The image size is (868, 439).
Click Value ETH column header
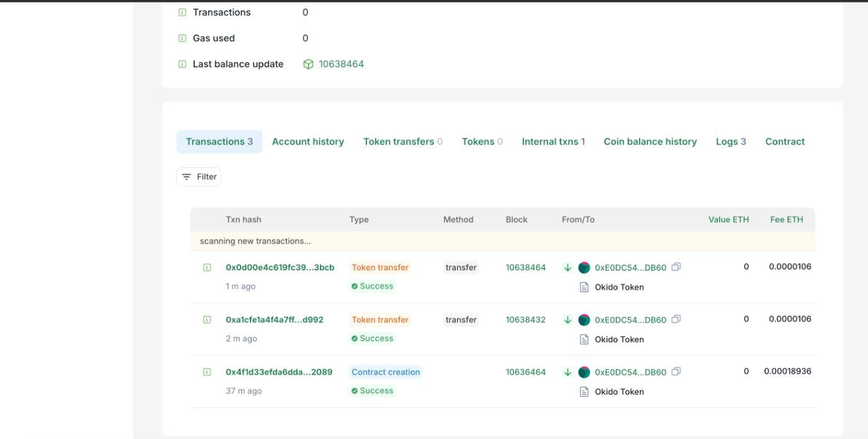coord(728,219)
